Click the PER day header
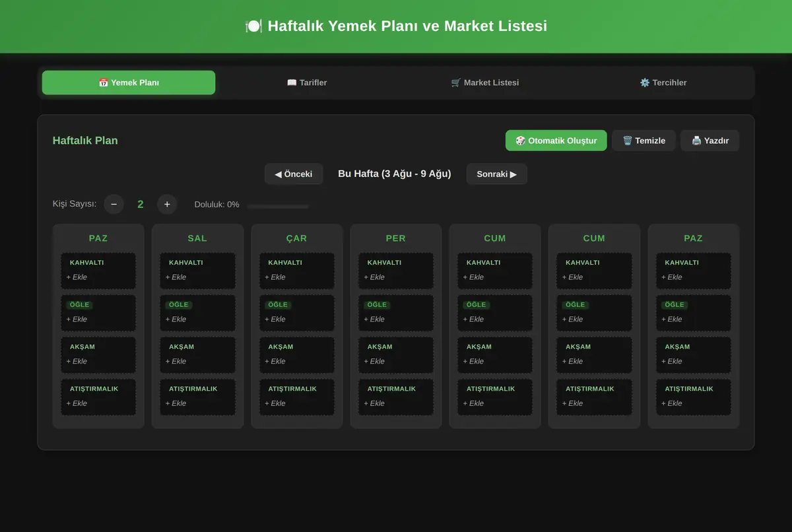The image size is (792, 532). pos(396,238)
